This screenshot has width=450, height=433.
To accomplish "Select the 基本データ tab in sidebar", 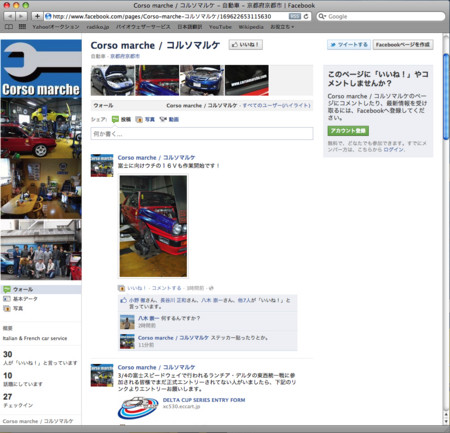I will coord(25,299).
